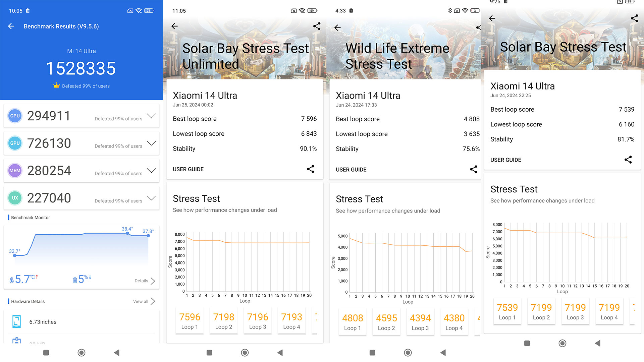This screenshot has height=362, width=644.
Task: Tap the battery drop 5% indicator
Action: pos(82,279)
